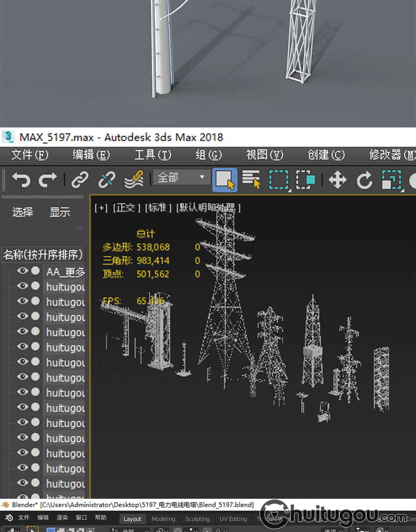This screenshot has height=532, width=416.
Task: Open the rectangular selection region flyout
Action: point(279,180)
